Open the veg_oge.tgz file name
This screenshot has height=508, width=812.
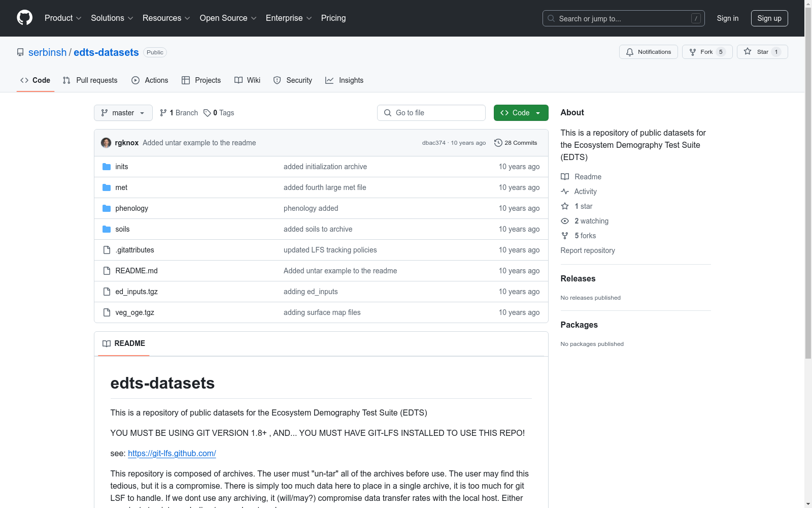coord(135,312)
